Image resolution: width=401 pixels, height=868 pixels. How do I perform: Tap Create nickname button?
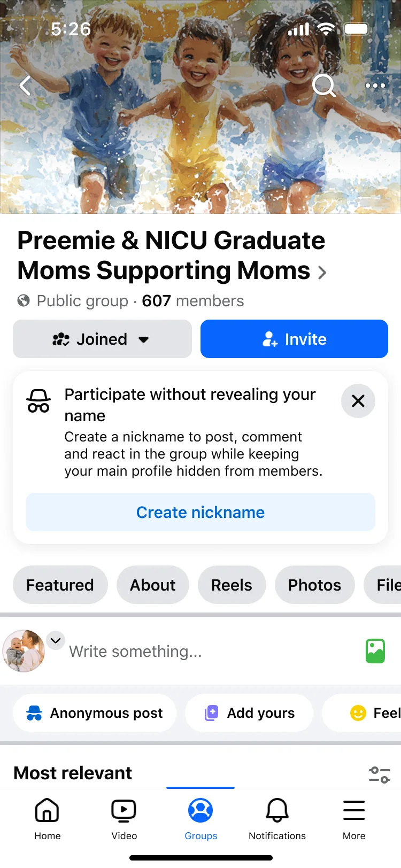200,512
